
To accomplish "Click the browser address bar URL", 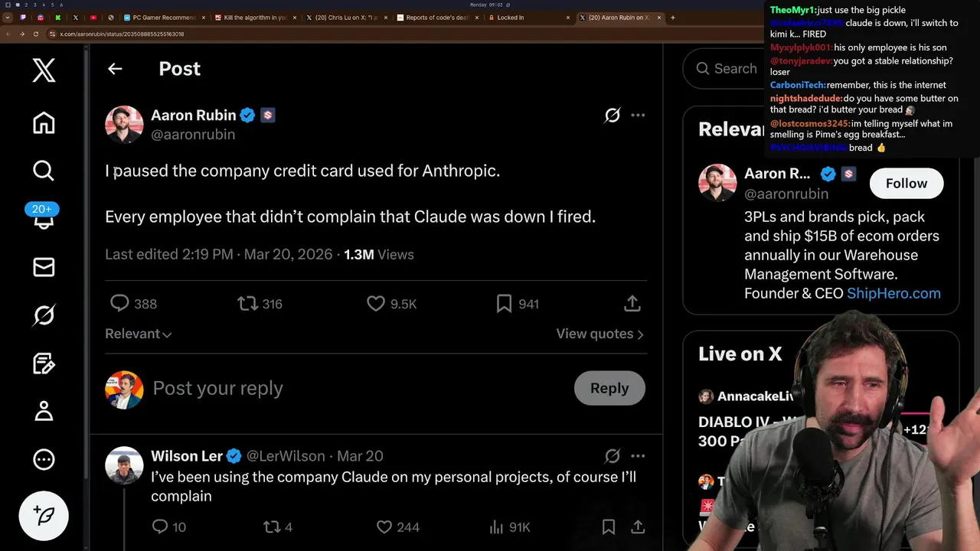I will 122,34.
